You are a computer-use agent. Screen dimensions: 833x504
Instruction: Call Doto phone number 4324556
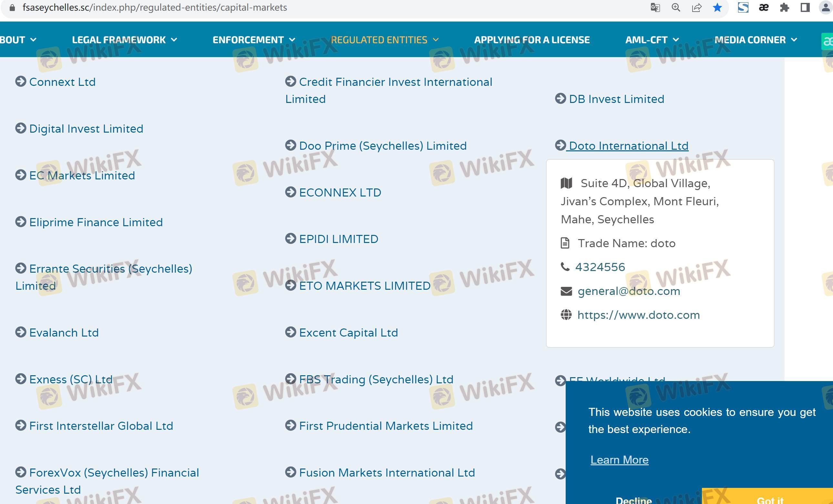tap(600, 267)
